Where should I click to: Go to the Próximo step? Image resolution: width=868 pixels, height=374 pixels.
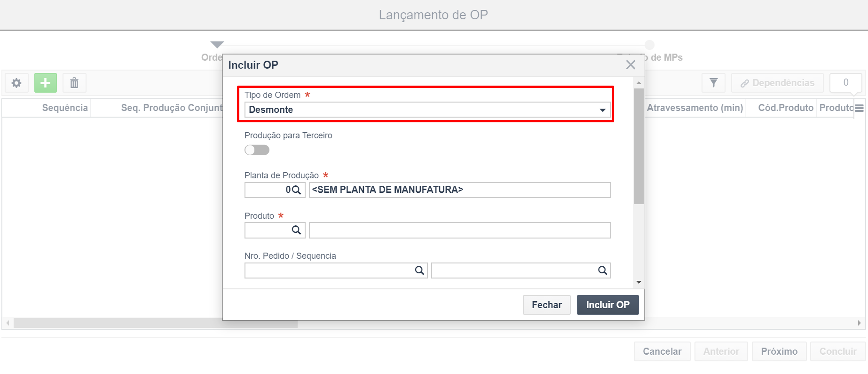click(x=779, y=351)
